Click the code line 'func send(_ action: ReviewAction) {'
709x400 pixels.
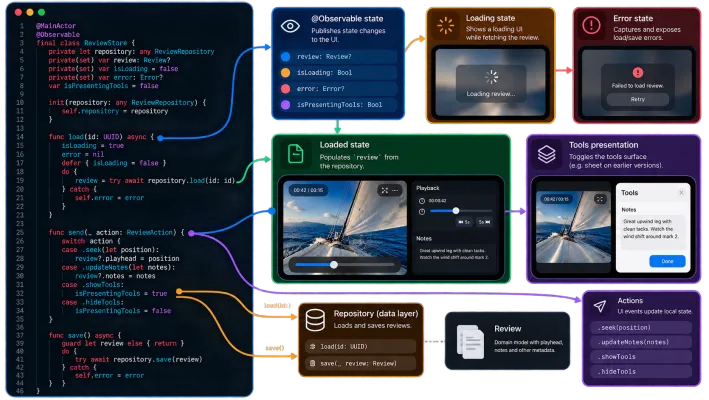(x=117, y=232)
